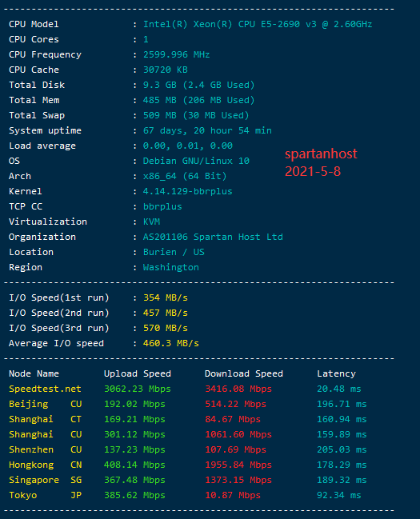The height and width of the screenshot is (519, 420).
Task: Click the System uptime value
Action: click(207, 130)
